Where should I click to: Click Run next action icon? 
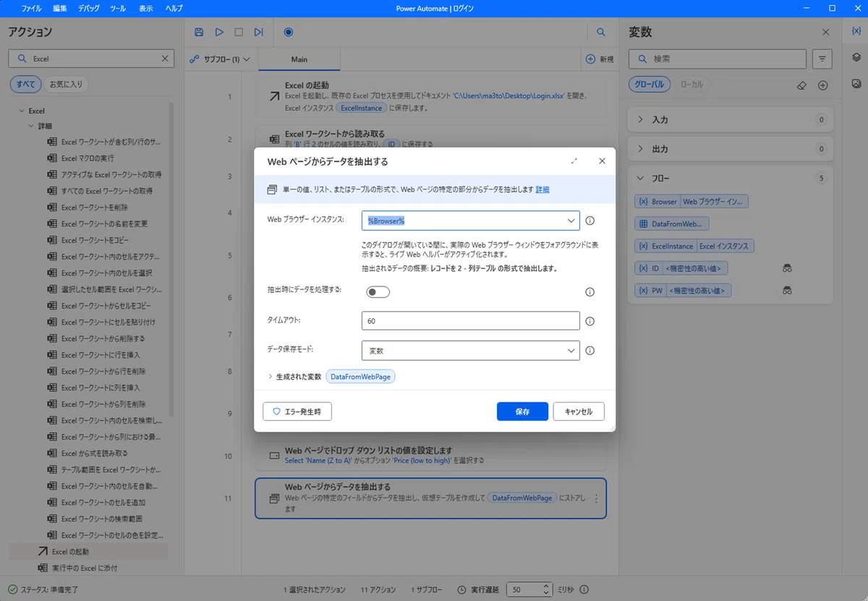[259, 32]
